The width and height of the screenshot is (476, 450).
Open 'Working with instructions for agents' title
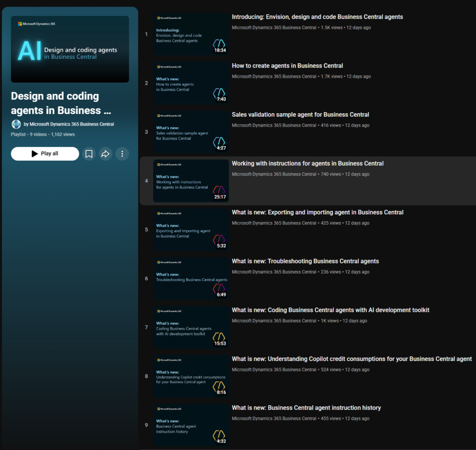coord(308,163)
